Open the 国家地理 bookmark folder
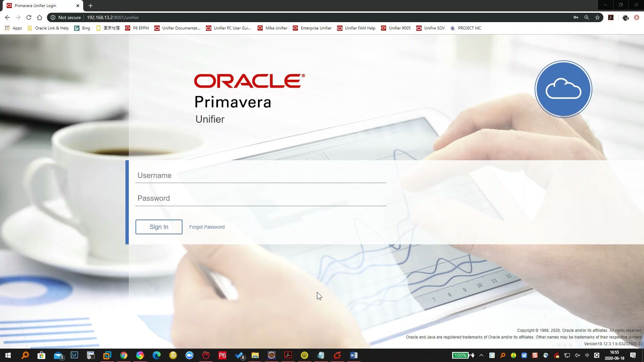Viewport: 644px width, 362px height. coord(108,28)
